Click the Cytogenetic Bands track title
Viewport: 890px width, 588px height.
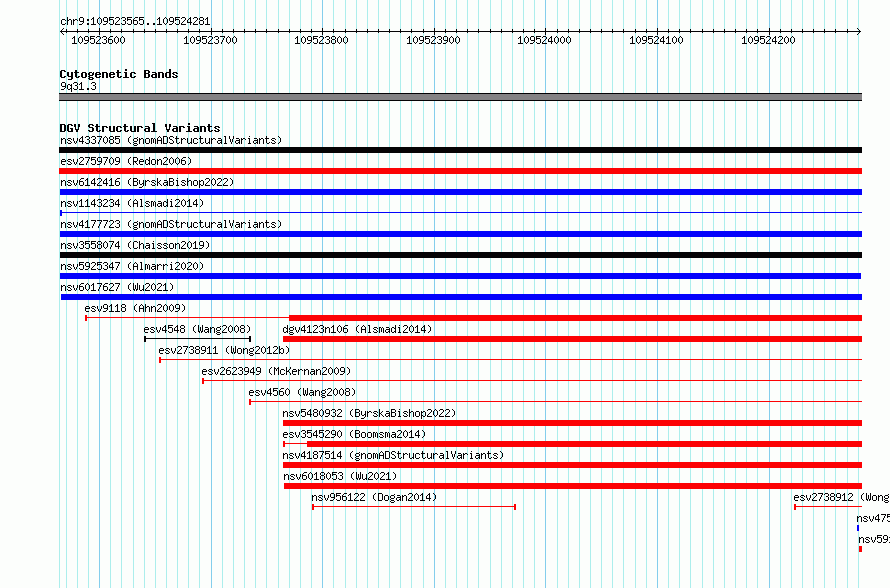pos(119,74)
